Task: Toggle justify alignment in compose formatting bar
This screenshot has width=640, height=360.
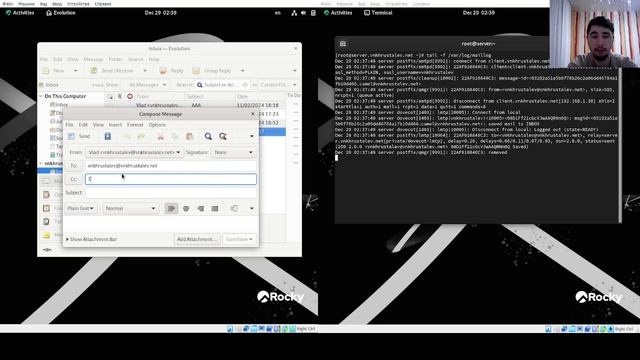Action: (x=215, y=209)
